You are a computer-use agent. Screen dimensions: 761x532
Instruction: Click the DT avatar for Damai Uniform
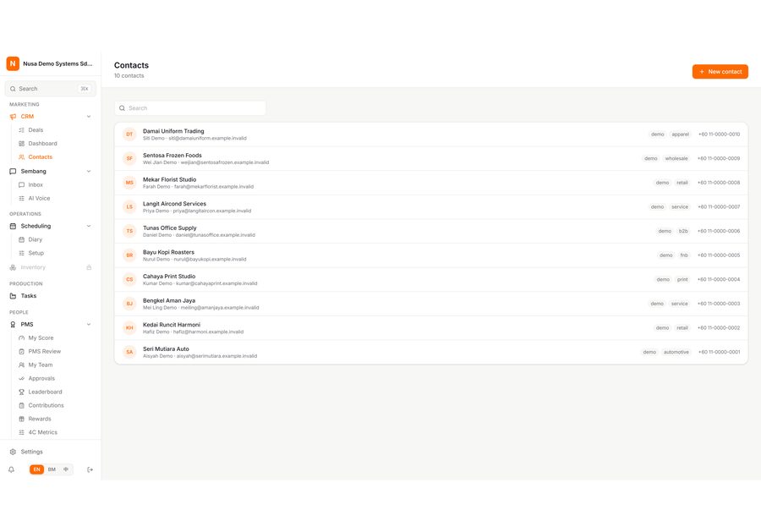pyautogui.click(x=129, y=134)
